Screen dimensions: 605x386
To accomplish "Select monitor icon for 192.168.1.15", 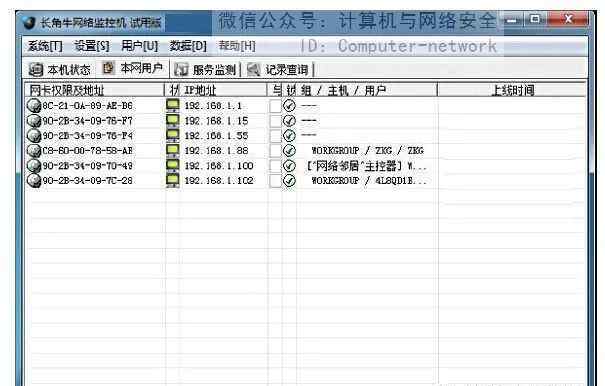I will (x=172, y=120).
